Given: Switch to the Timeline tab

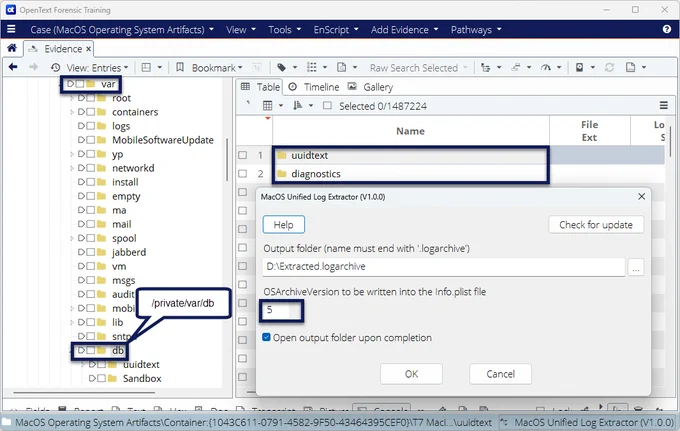Looking at the screenshot, I should click(x=314, y=87).
